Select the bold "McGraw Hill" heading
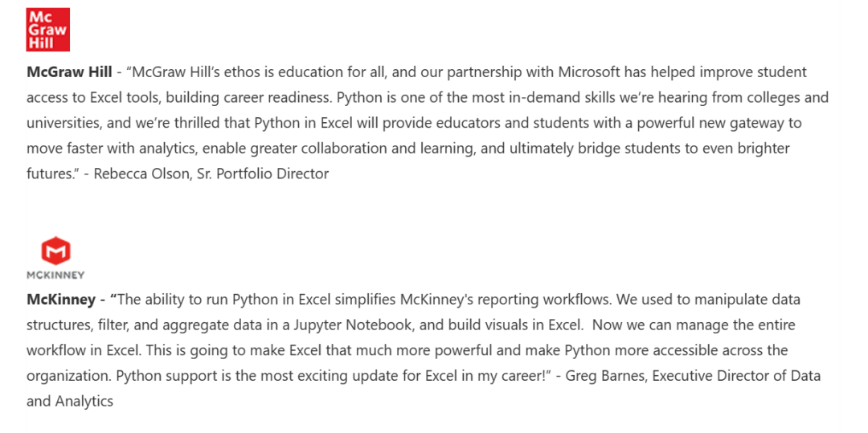The image size is (868, 433). pos(69,72)
